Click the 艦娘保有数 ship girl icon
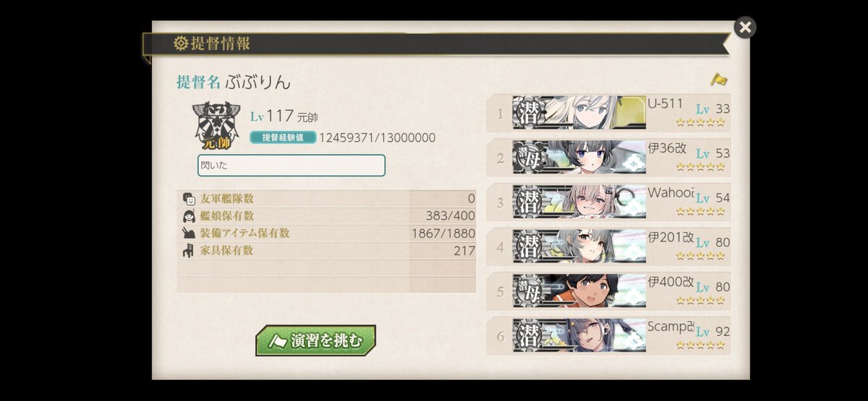Screen dimensions: 868x401 point(189,216)
